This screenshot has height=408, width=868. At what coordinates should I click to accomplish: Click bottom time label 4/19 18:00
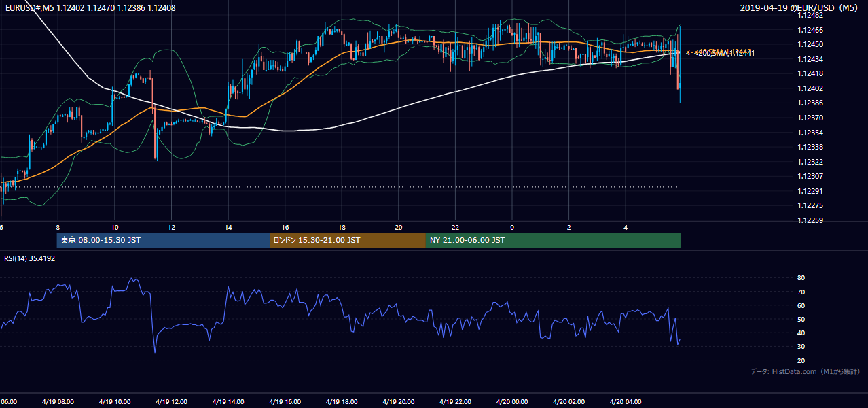(342, 401)
